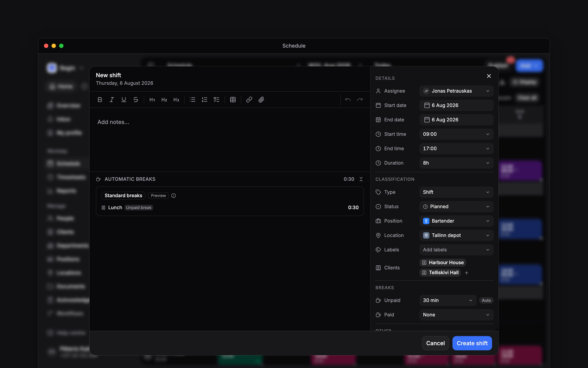The width and height of the screenshot is (588, 368).
Task: Open the Paid break dropdown
Action: 456,315
